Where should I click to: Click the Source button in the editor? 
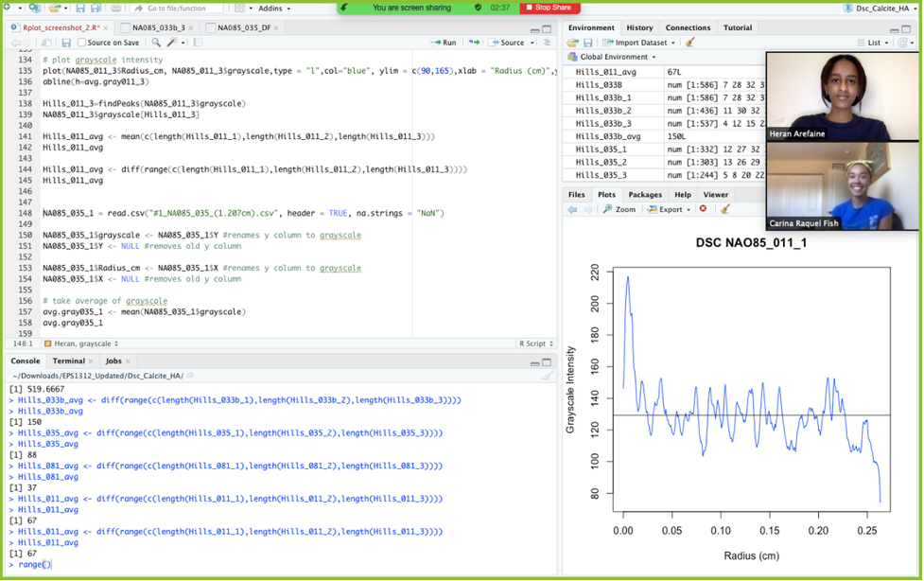(511, 43)
